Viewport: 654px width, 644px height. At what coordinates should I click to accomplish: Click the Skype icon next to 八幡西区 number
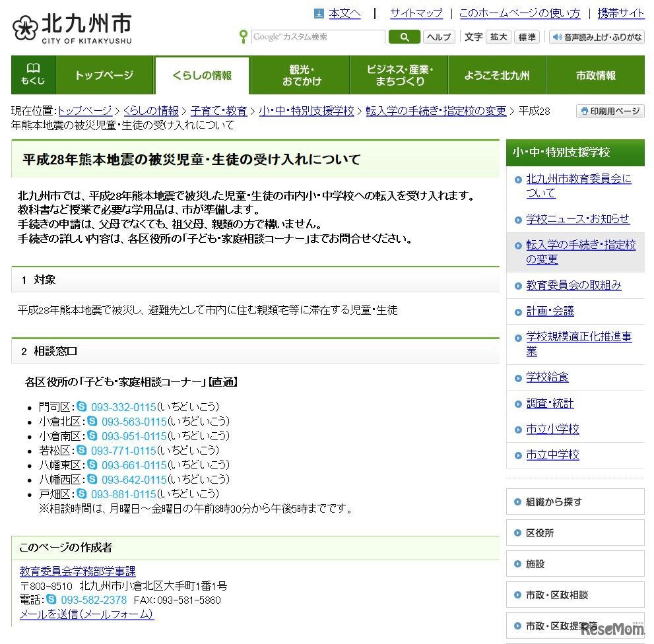coord(92,479)
